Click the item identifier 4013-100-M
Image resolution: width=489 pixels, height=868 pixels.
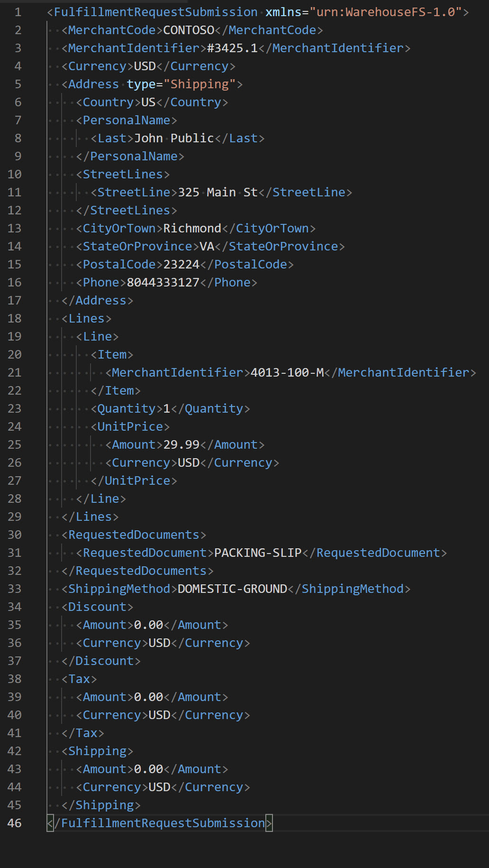click(287, 372)
